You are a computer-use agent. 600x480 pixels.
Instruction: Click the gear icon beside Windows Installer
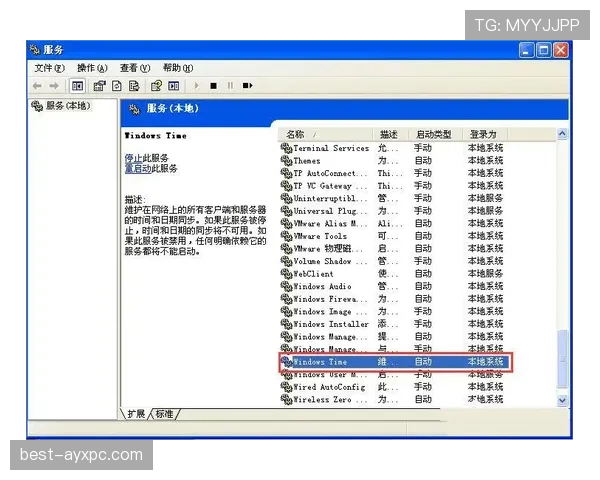click(286, 324)
